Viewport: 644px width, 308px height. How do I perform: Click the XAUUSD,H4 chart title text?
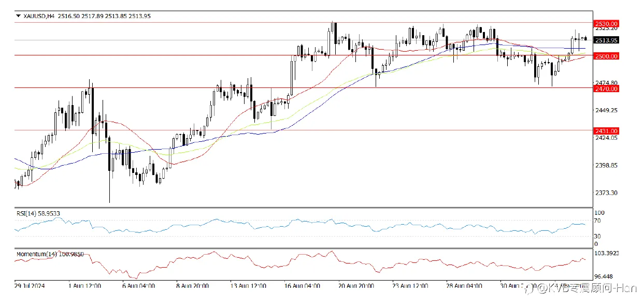tap(39, 16)
